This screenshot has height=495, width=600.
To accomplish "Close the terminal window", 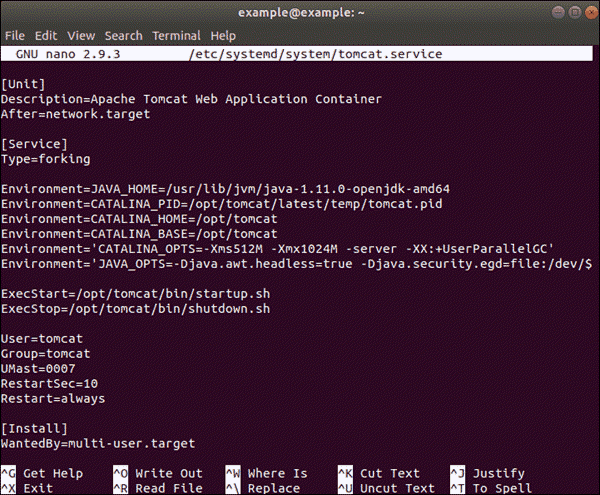I will click(x=591, y=13).
